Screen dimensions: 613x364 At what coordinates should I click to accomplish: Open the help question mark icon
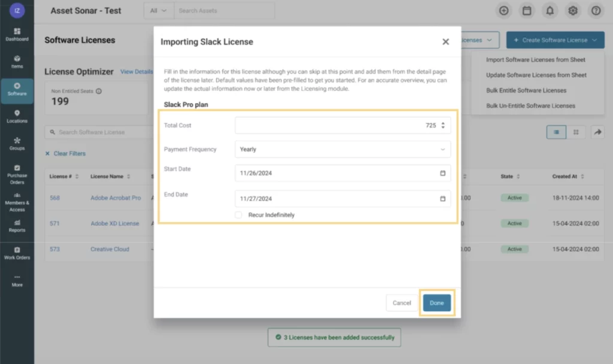(x=596, y=11)
